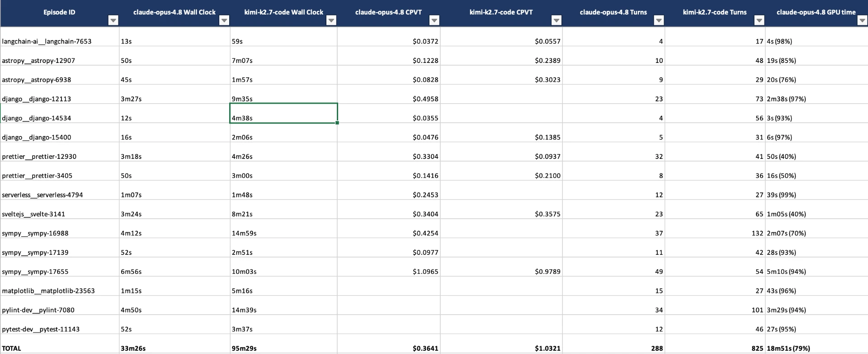The image size is (868, 354).
Task: Select cell langchain-ai__langchain-7653
Action: 60,37
